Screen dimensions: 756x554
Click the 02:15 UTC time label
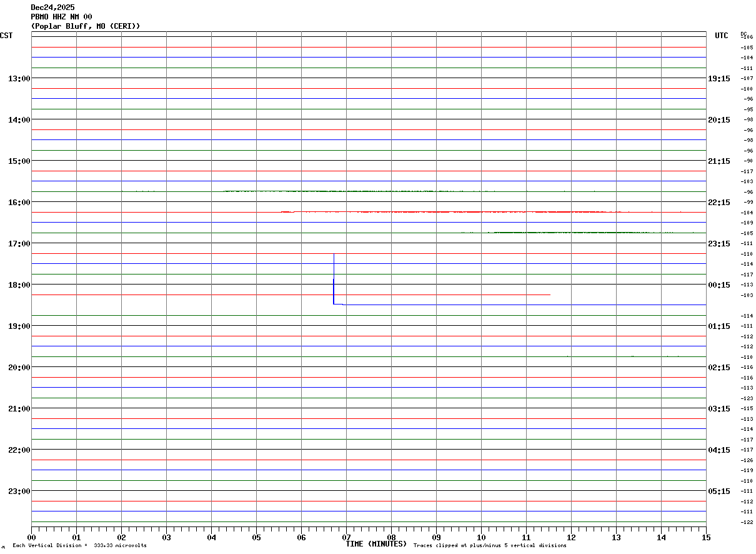[719, 367]
